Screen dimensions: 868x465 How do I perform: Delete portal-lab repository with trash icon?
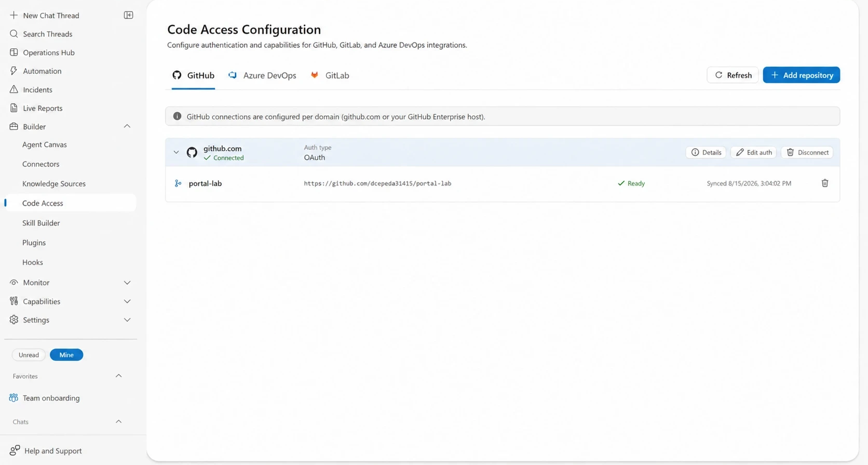tap(825, 183)
